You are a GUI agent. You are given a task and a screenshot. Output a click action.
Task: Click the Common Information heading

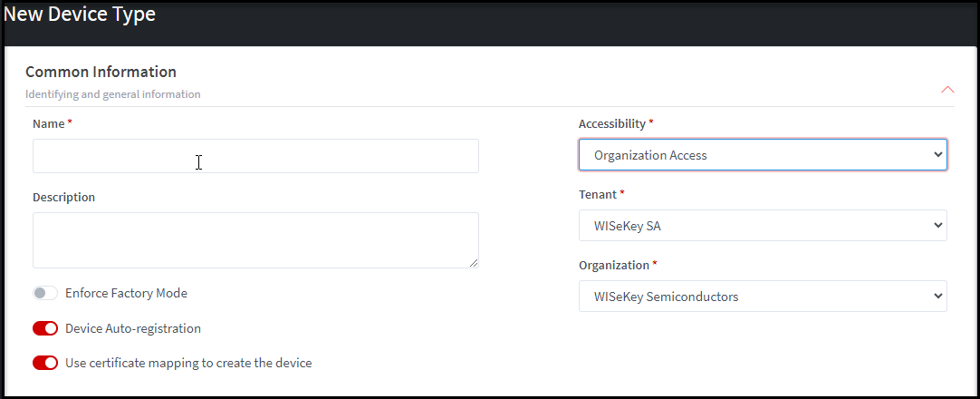[x=101, y=72]
